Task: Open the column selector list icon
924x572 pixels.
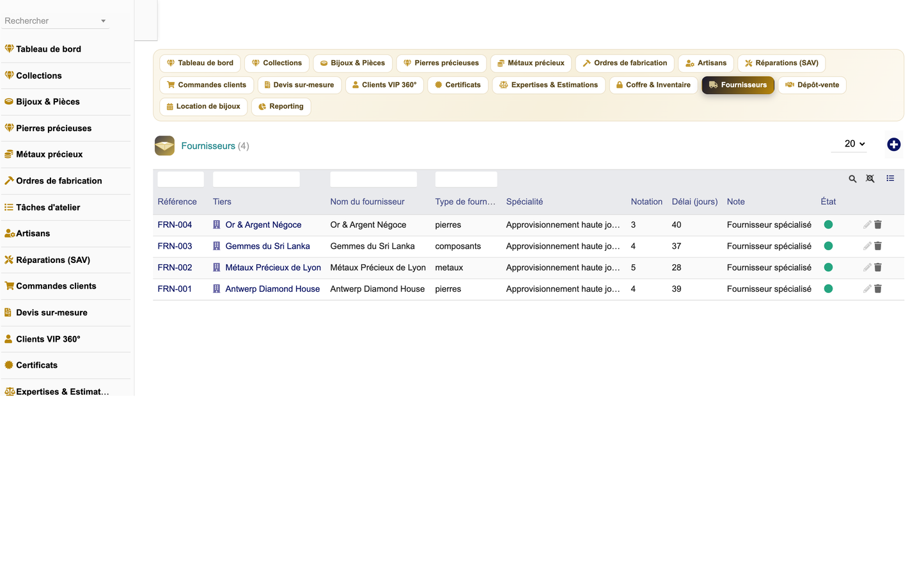Action: 890,179
